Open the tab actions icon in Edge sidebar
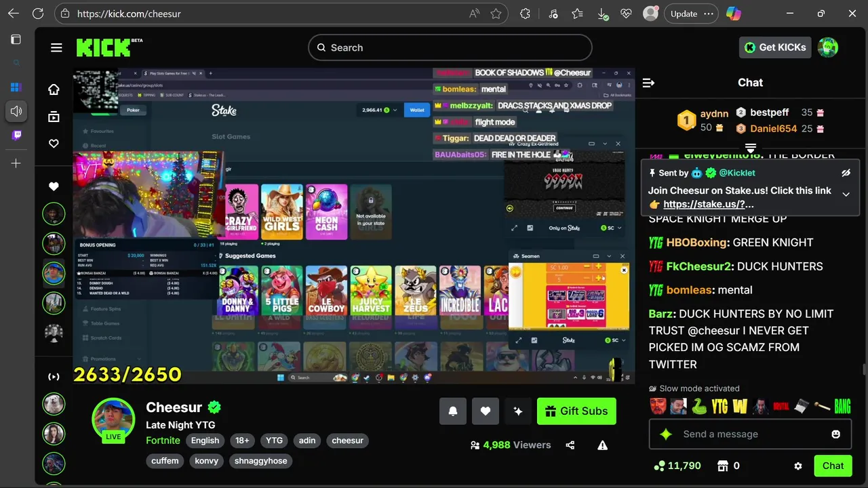Viewport: 868px width, 488px height. click(16, 39)
